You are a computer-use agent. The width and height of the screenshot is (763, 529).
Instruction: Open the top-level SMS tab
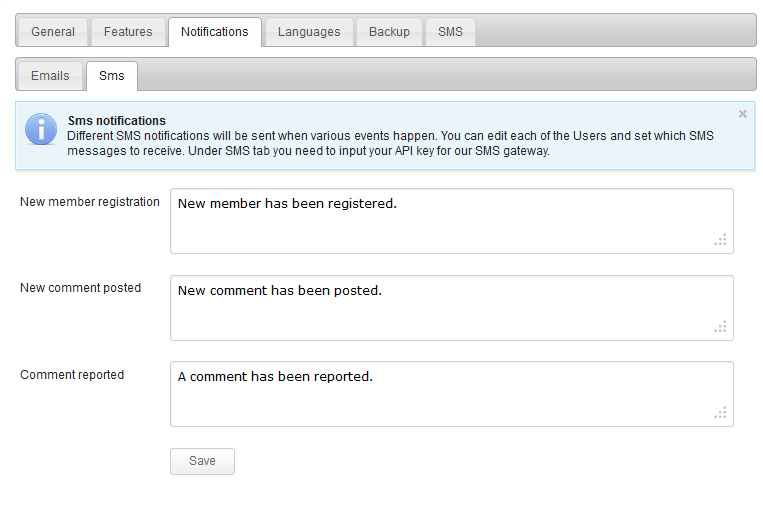pos(450,32)
